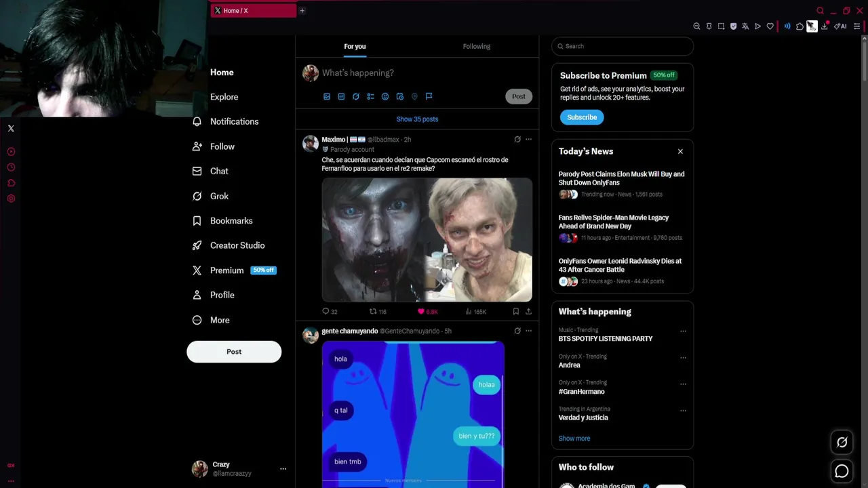Click the pink heart on Maximo's post

pos(421,312)
